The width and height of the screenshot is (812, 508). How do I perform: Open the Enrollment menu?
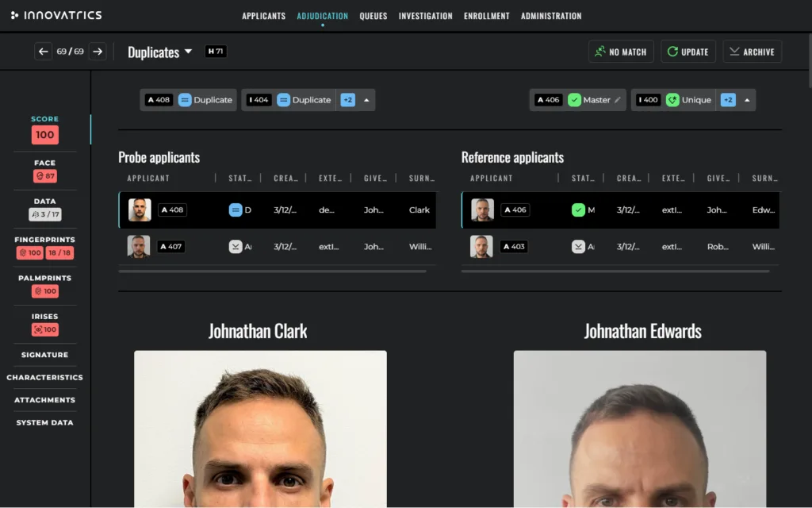(x=486, y=16)
